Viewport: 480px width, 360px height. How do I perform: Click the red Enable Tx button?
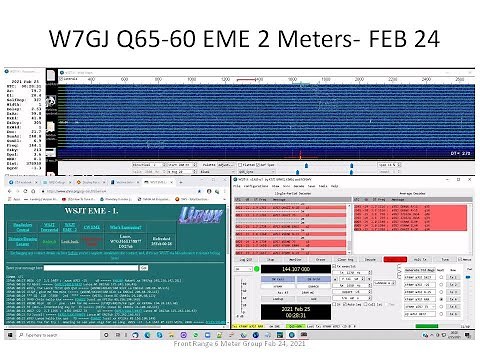click(x=395, y=259)
